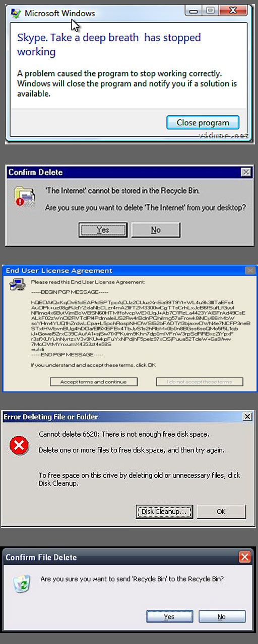The height and width of the screenshot is (644, 258).
Task: Click 'I do not accept these terms' button
Action: [x=200, y=382]
